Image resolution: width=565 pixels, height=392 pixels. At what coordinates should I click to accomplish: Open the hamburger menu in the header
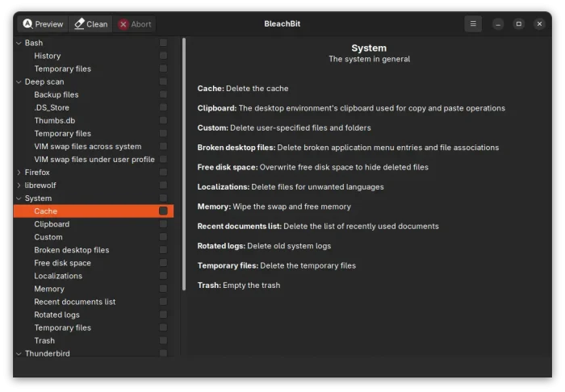(473, 23)
